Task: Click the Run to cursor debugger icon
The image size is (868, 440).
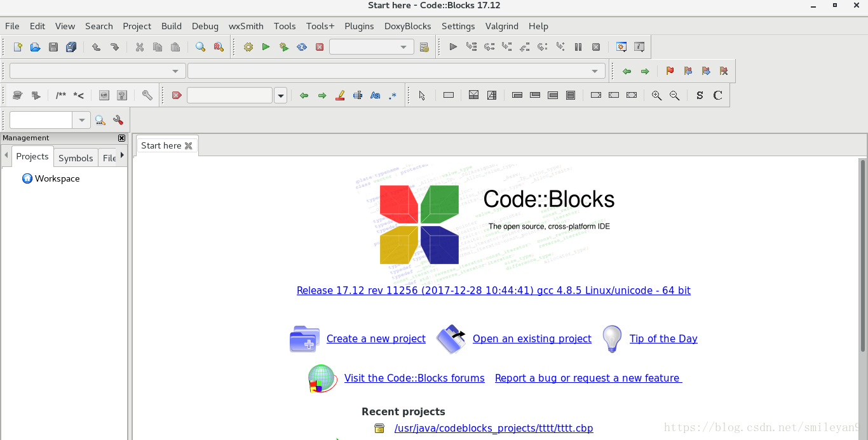Action: click(x=471, y=47)
